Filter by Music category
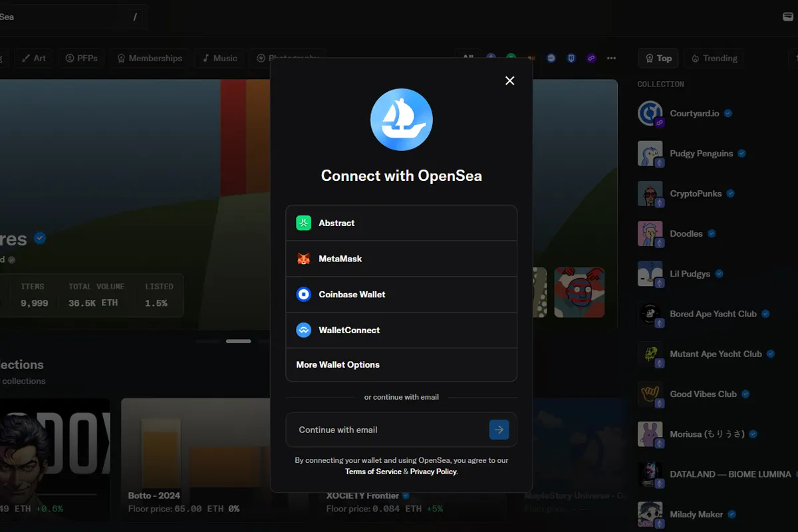Viewport: 798px width, 532px height. (x=219, y=59)
